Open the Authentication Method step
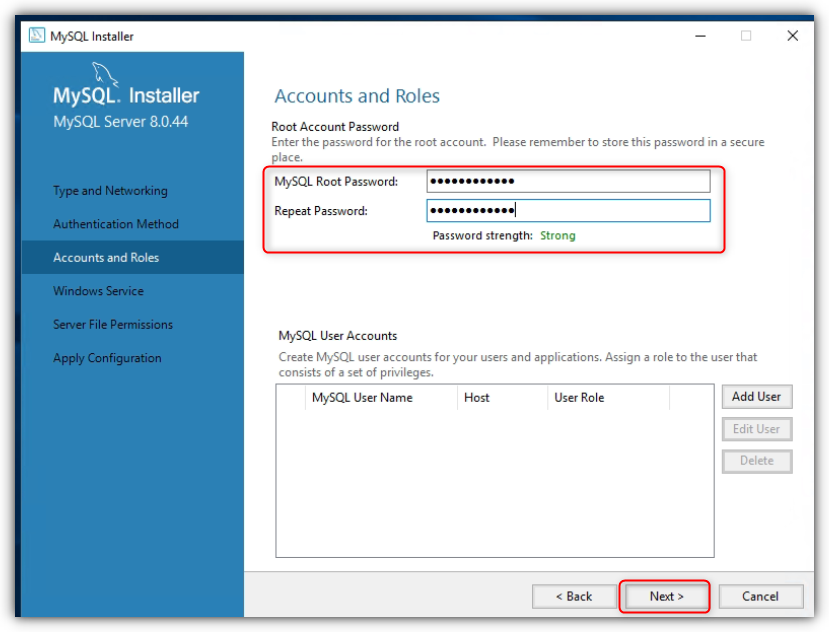This screenshot has width=829, height=632. point(116,224)
